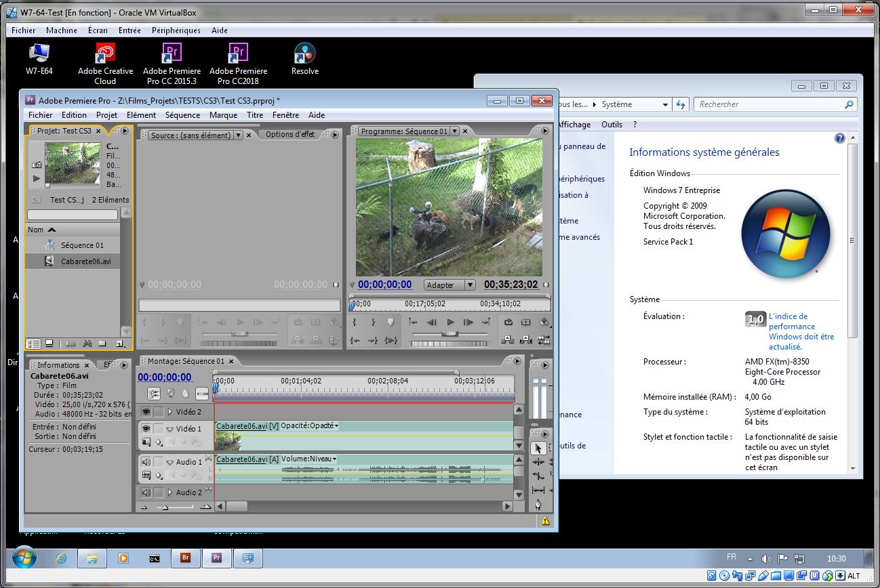This screenshot has height=588, width=880.
Task: Click Set unnumbered marker icon in timeline
Action: click(185, 393)
